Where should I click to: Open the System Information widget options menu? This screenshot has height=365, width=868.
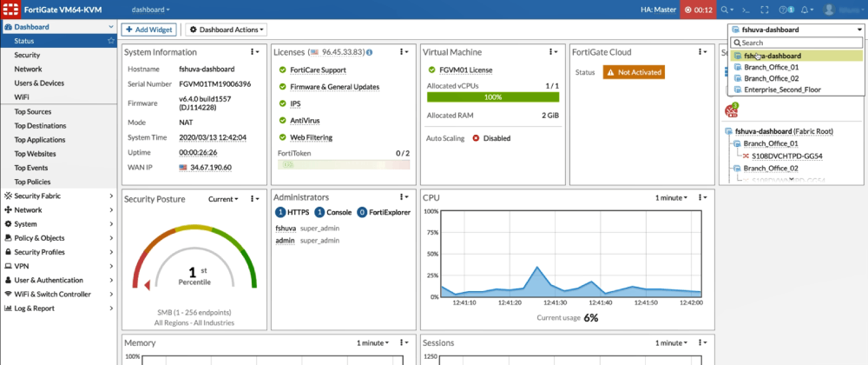[x=254, y=53]
